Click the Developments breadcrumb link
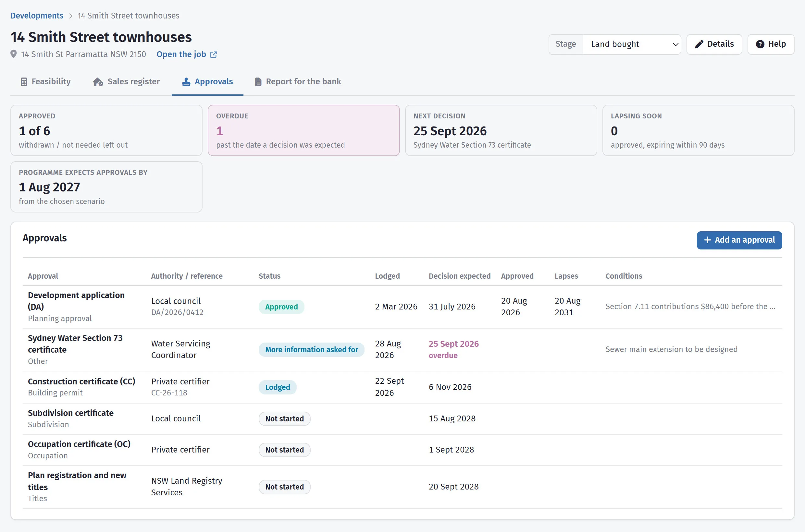 [x=37, y=16]
